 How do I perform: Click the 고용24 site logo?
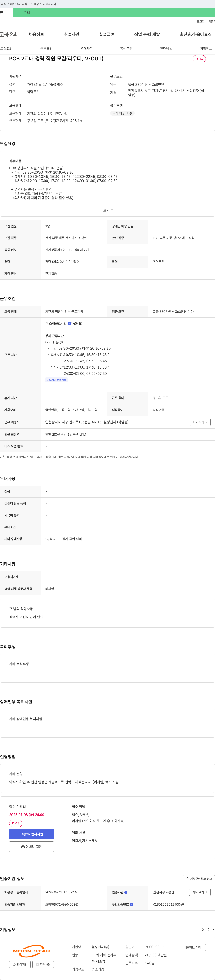[x=8, y=35]
